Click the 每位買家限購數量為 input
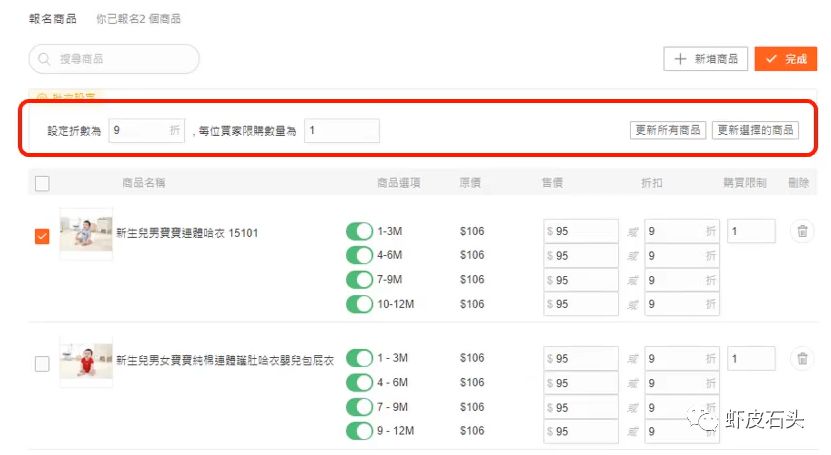Screen dimensions: 831x455 coord(342,130)
